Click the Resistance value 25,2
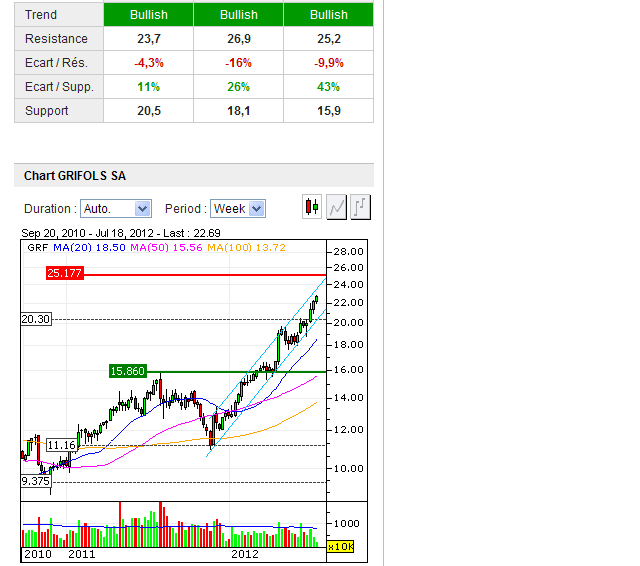 point(329,39)
